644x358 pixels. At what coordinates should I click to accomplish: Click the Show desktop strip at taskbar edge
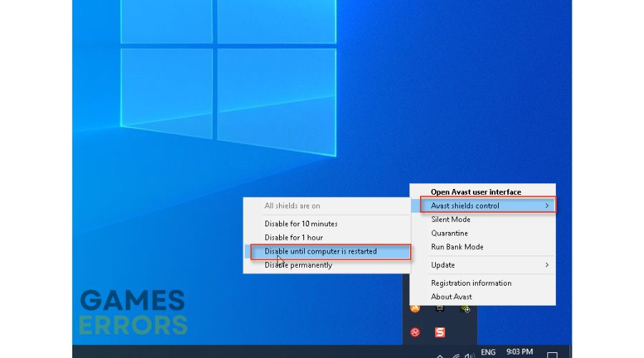[x=570, y=352]
